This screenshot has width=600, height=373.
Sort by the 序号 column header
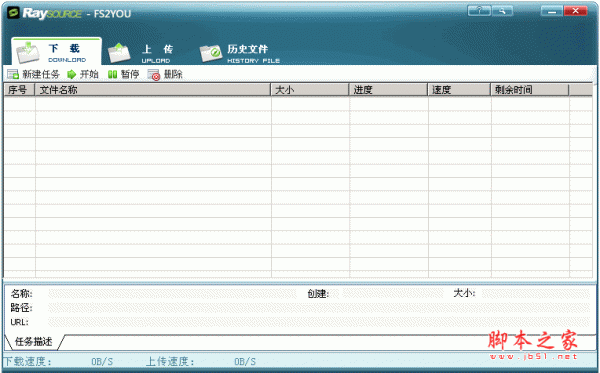tap(20, 90)
